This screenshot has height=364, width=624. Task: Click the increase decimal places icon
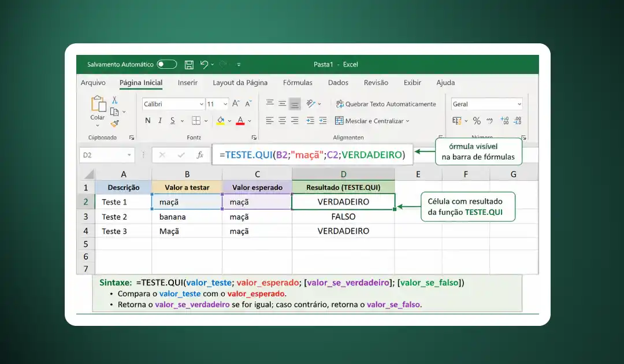[504, 121]
